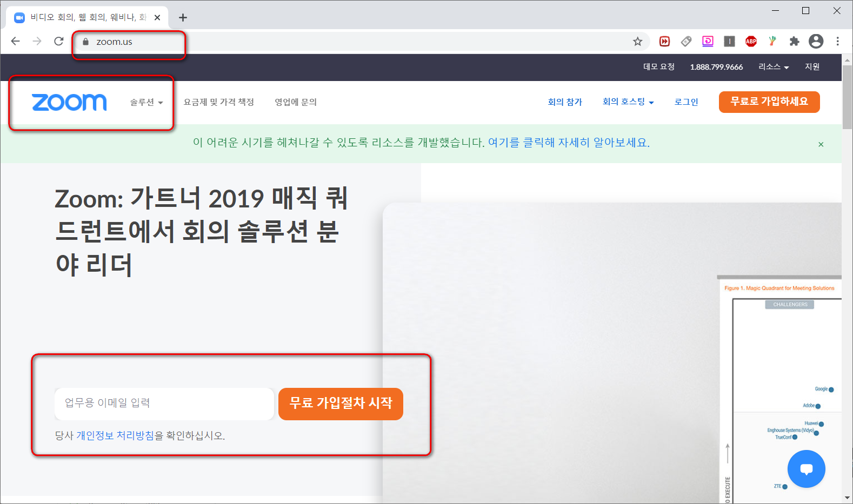Open the 개인정보 처리방침 link
Screen dimensions: 853x504
[x=115, y=435]
